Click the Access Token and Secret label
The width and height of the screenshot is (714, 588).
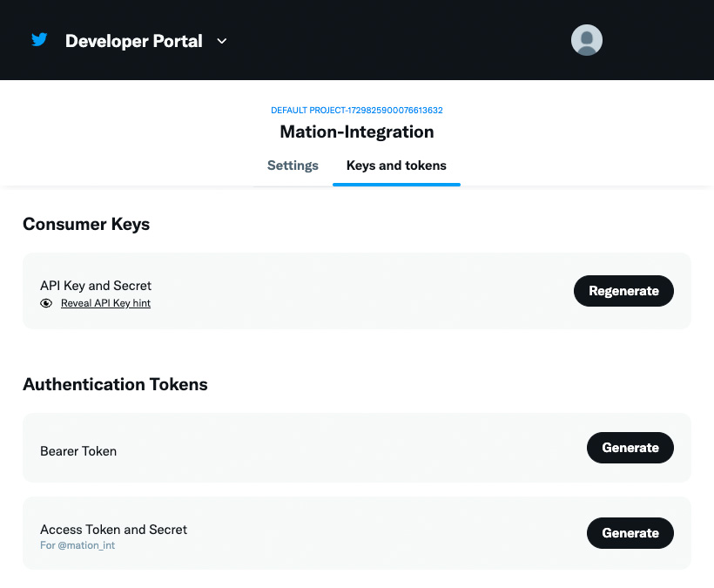coord(113,530)
